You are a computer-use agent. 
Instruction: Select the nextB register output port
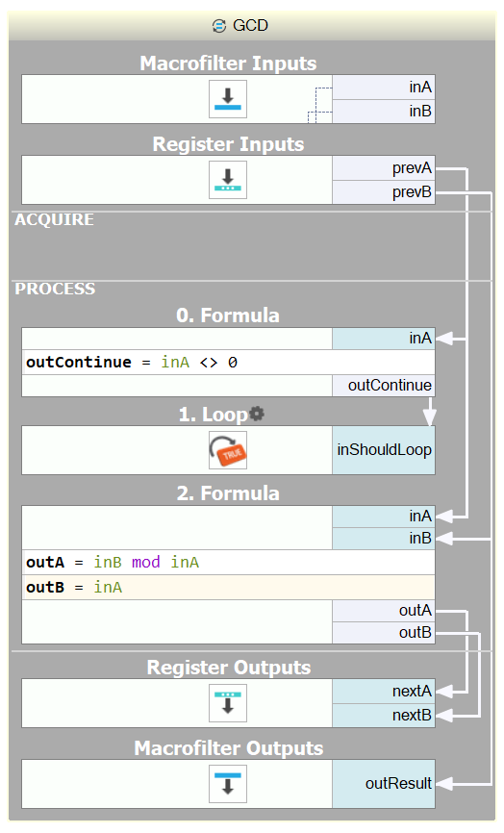pos(384,715)
